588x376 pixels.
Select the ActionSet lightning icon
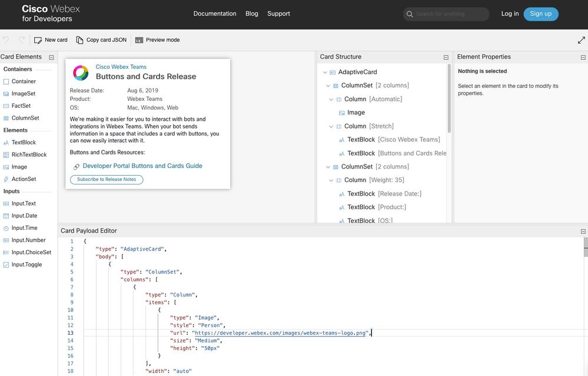tap(6, 179)
